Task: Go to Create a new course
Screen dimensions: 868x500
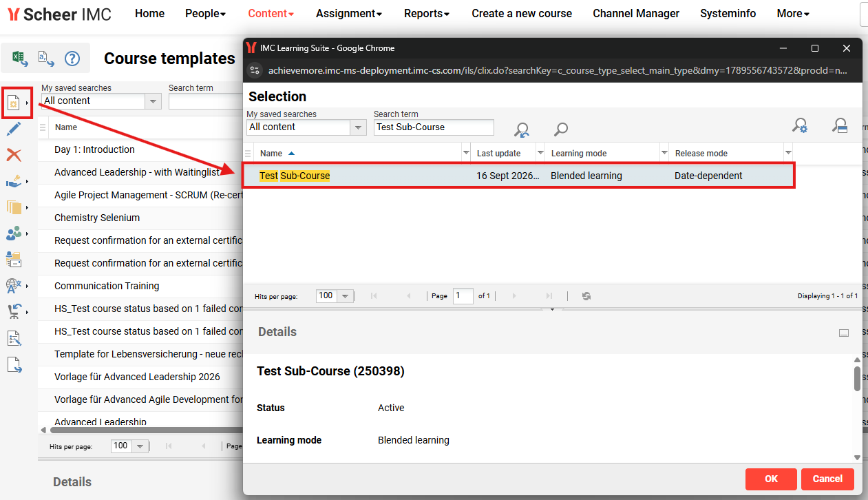Action: (x=522, y=14)
